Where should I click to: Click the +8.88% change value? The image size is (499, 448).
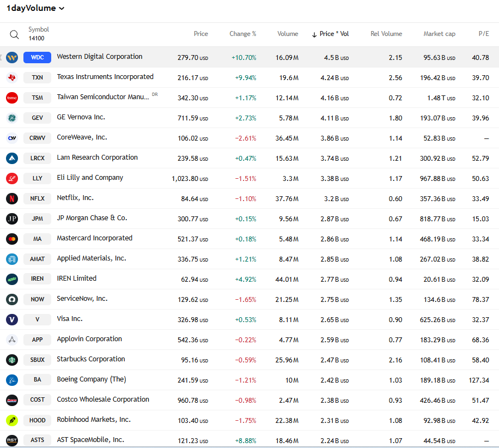(245, 441)
